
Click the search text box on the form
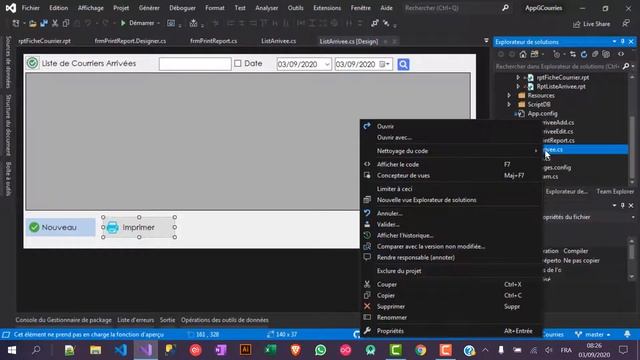pyautogui.click(x=195, y=64)
